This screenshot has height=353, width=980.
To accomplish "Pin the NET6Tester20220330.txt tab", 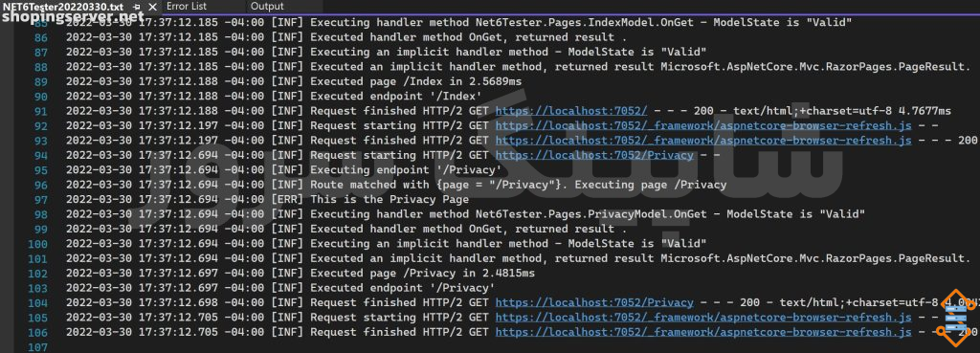I will pyautogui.click(x=137, y=7).
